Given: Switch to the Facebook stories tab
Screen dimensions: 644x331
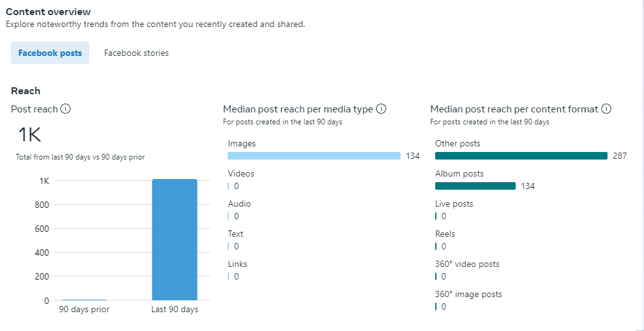Looking at the screenshot, I should pos(136,53).
